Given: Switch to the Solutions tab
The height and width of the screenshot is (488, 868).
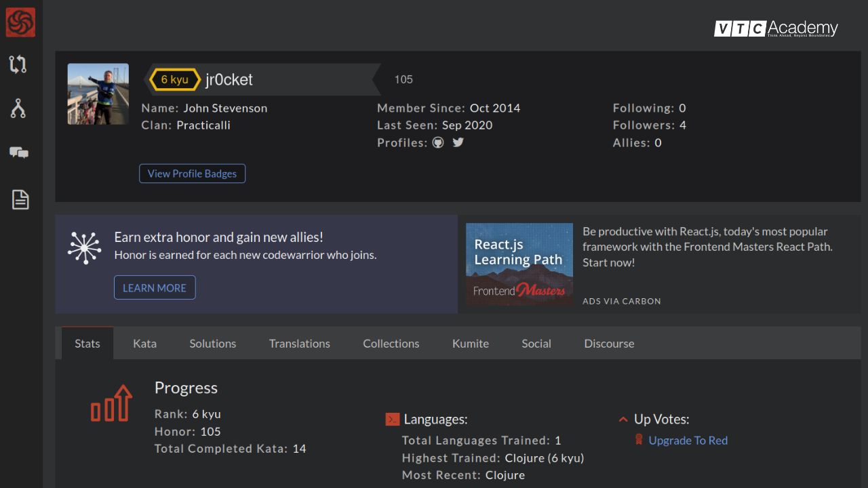Looking at the screenshot, I should click(212, 344).
